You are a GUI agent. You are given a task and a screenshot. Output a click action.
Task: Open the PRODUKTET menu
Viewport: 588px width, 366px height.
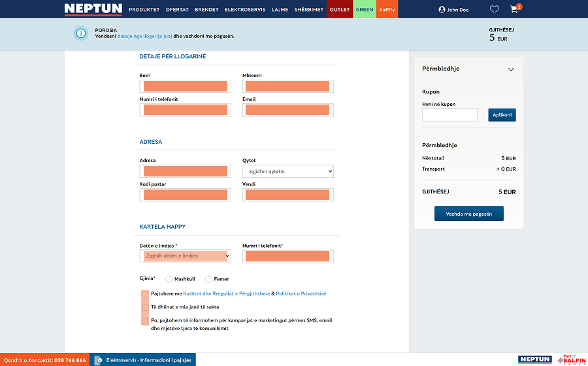[x=144, y=10]
